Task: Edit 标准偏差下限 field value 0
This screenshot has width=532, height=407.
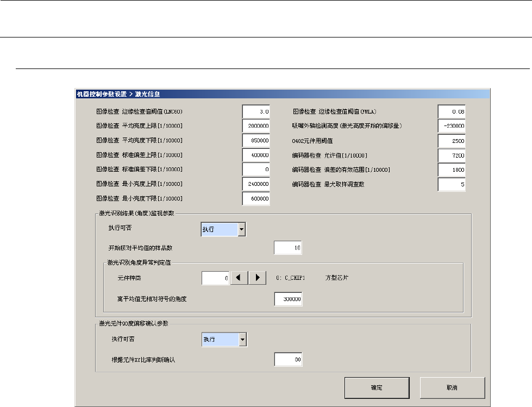Action: (x=256, y=169)
